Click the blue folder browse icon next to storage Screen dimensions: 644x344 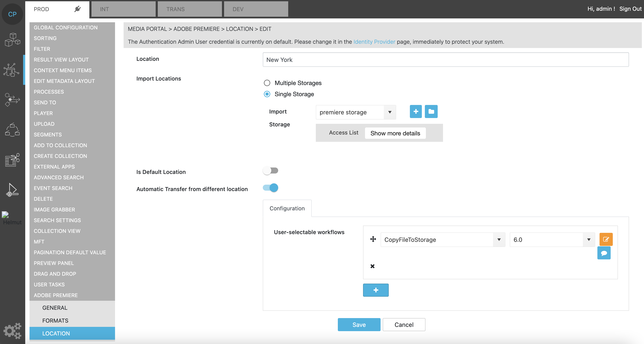(431, 112)
